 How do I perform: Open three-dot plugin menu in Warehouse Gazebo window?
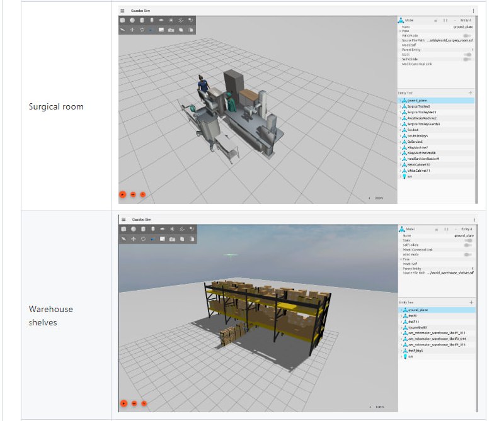(474, 220)
